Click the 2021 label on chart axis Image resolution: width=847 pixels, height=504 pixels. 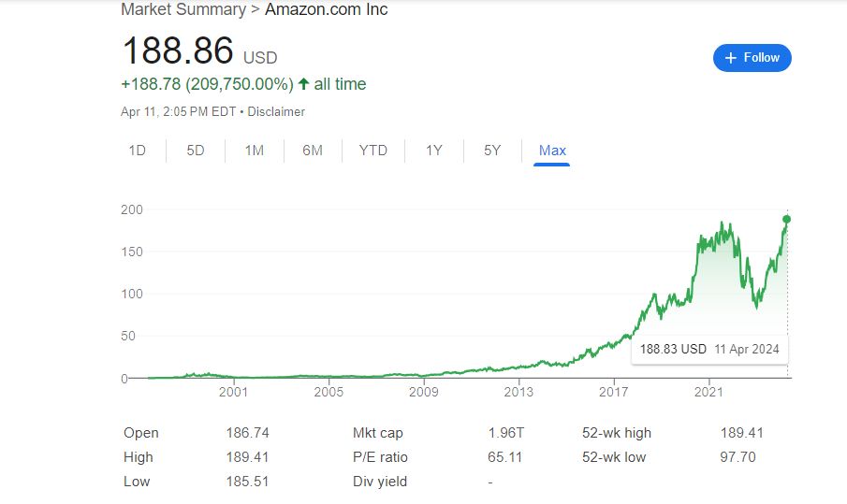(709, 393)
